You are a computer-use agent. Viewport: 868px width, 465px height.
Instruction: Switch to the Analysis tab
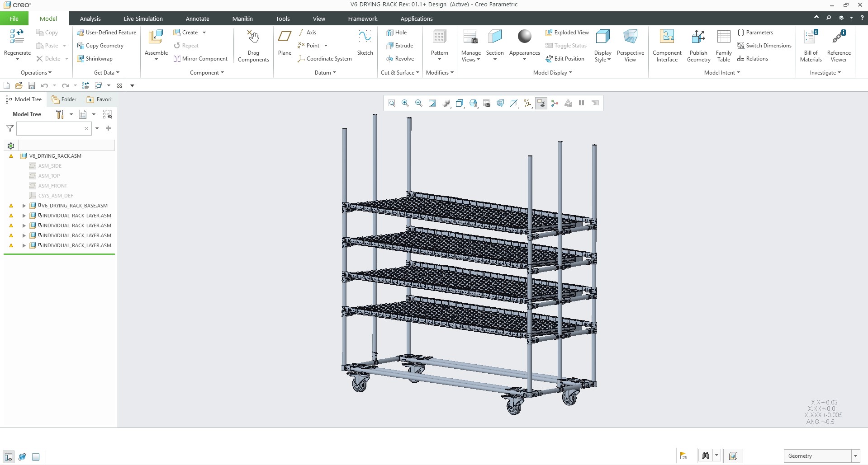[x=90, y=19]
